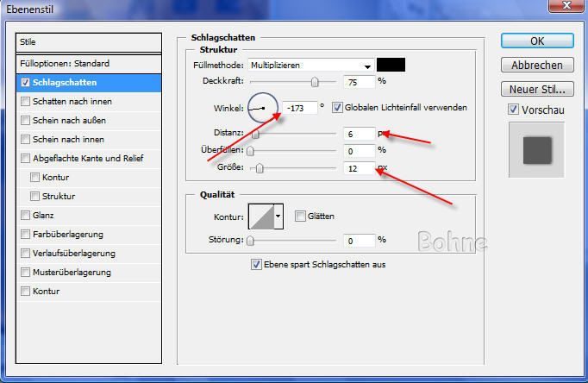Image resolution: width=588 pixels, height=383 pixels.
Task: Click the Abbrechen button
Action: coord(536,65)
